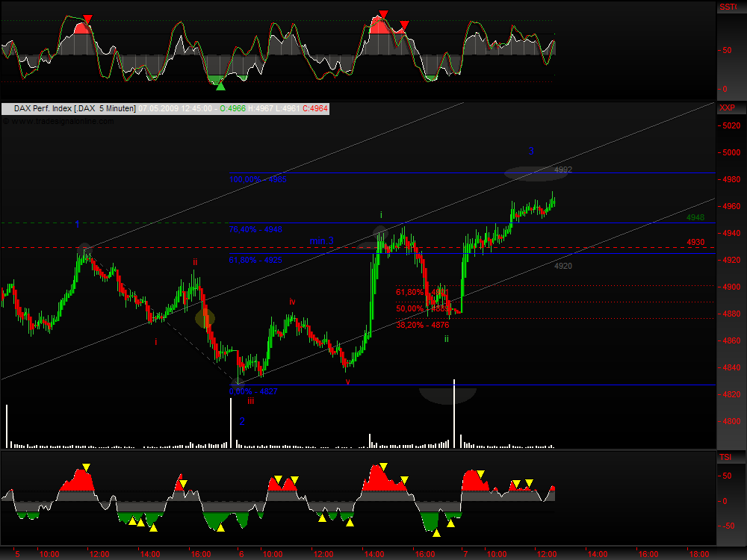Click the 12:00 time-axis label under 7
747x560 pixels.
tap(547, 554)
